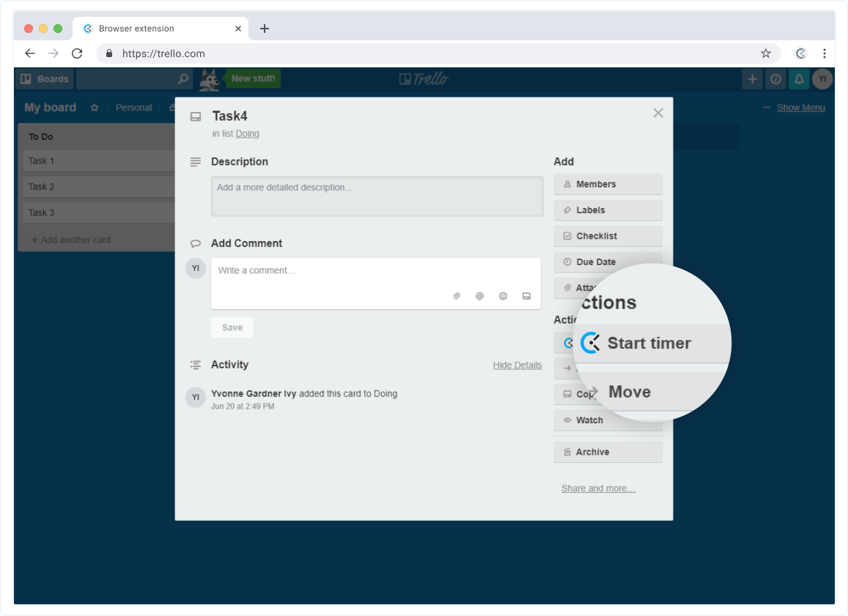This screenshot has height=616, width=848.
Task: Open the Task 1 card
Action: pyautogui.click(x=99, y=161)
